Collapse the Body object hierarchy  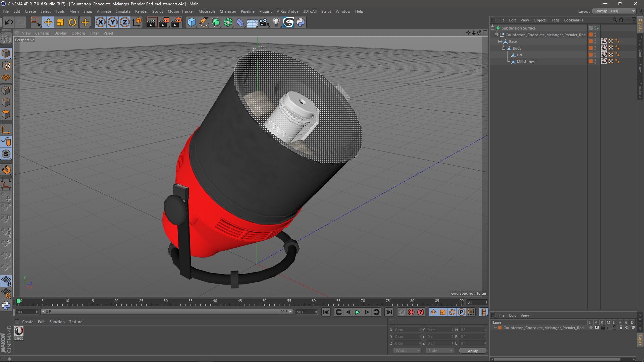[504, 48]
